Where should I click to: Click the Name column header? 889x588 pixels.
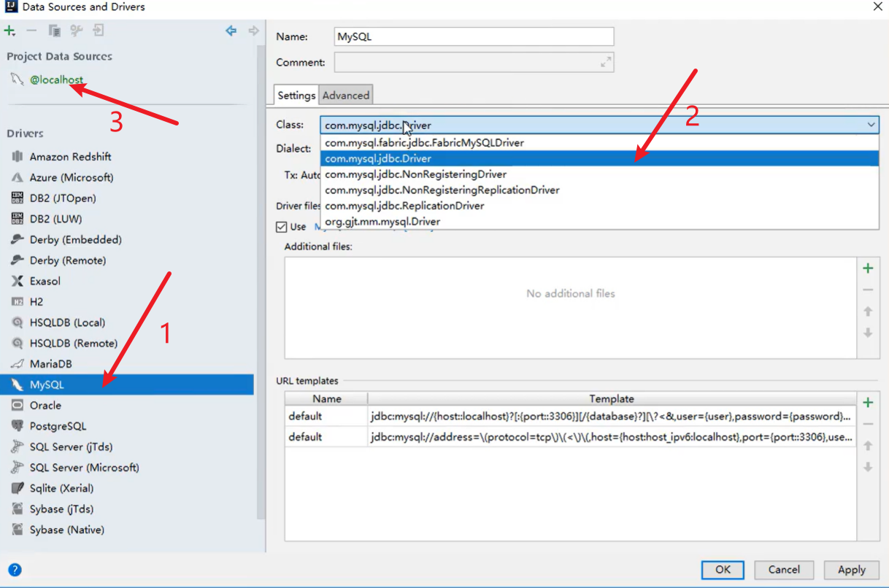(x=326, y=399)
